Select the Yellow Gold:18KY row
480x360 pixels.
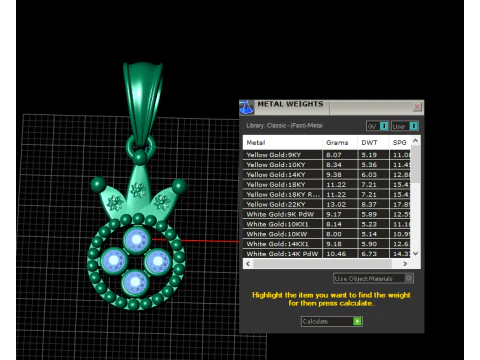click(x=327, y=185)
